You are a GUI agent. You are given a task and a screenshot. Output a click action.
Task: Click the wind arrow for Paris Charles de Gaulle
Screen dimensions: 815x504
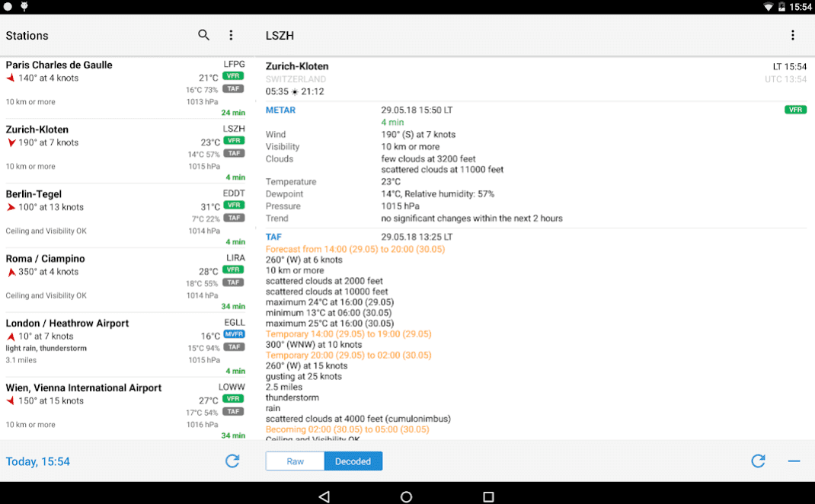(x=8, y=78)
